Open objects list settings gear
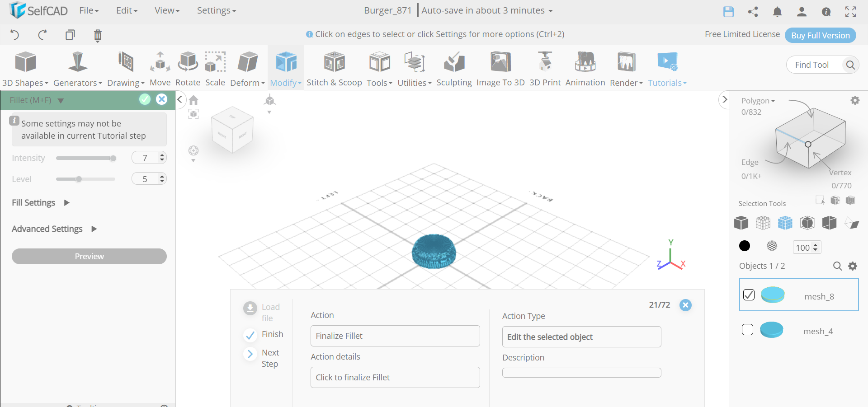Image resolution: width=868 pixels, height=407 pixels. click(853, 266)
